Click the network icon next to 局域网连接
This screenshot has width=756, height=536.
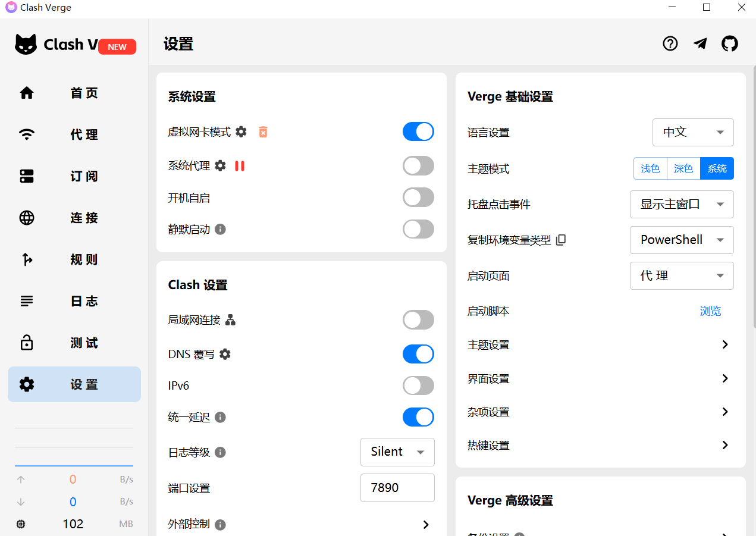point(230,320)
